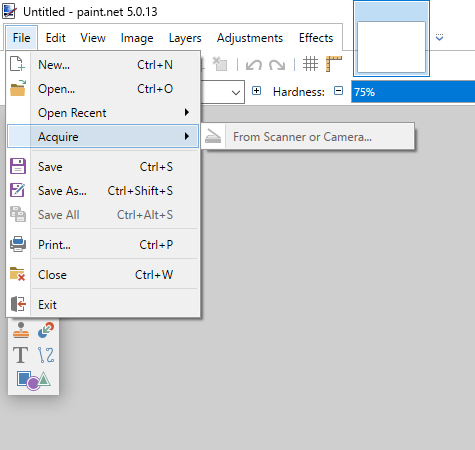Click the Hardness 75% slider bar

(x=413, y=91)
